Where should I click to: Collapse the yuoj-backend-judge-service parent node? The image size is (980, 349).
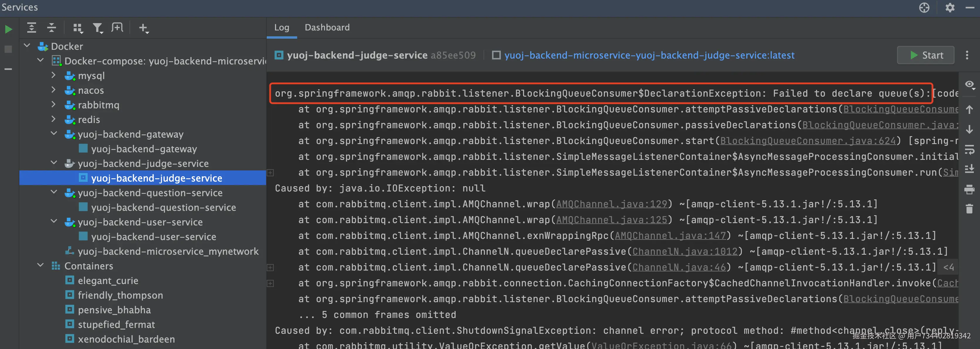(x=54, y=163)
